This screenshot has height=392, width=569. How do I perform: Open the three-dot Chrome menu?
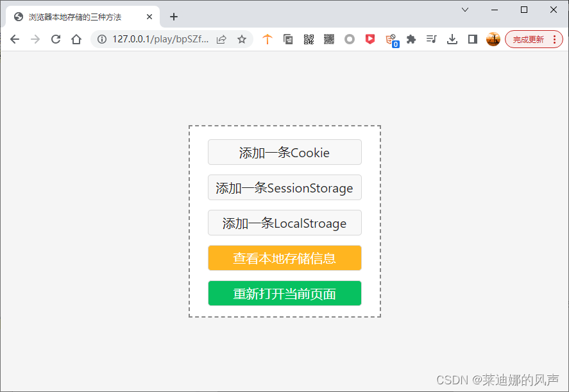coord(554,39)
